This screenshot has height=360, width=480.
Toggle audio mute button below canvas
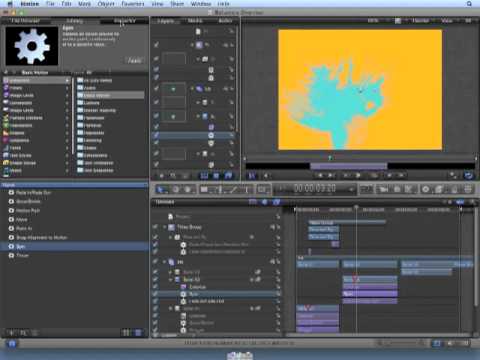coord(265,175)
